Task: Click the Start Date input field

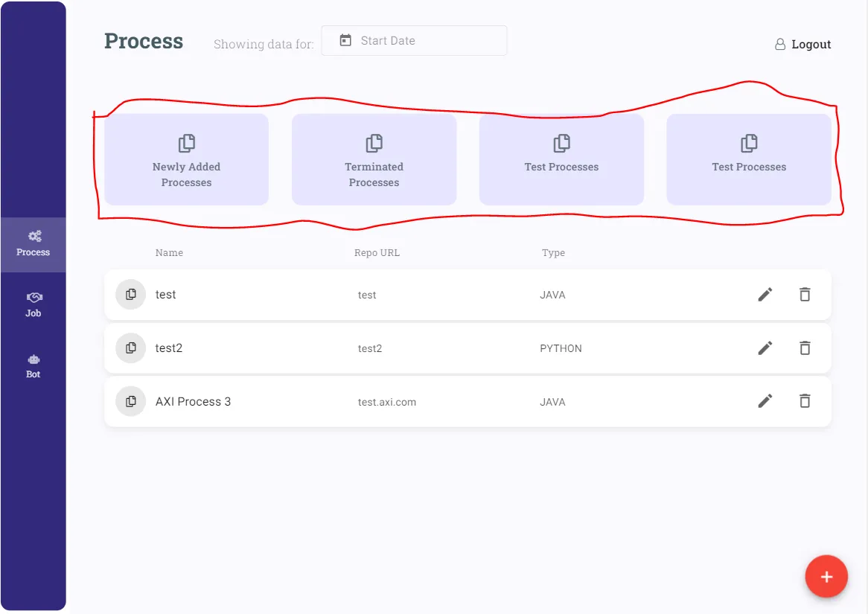Action: click(x=424, y=41)
